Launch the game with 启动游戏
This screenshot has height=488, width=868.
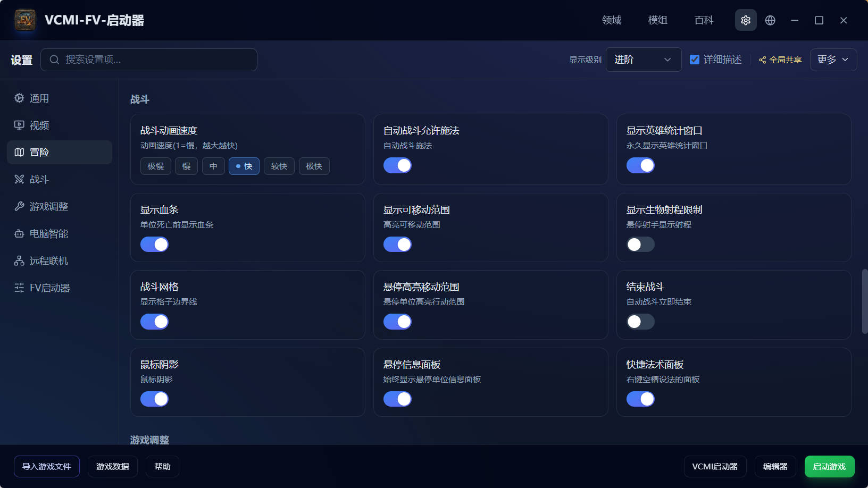point(830,467)
